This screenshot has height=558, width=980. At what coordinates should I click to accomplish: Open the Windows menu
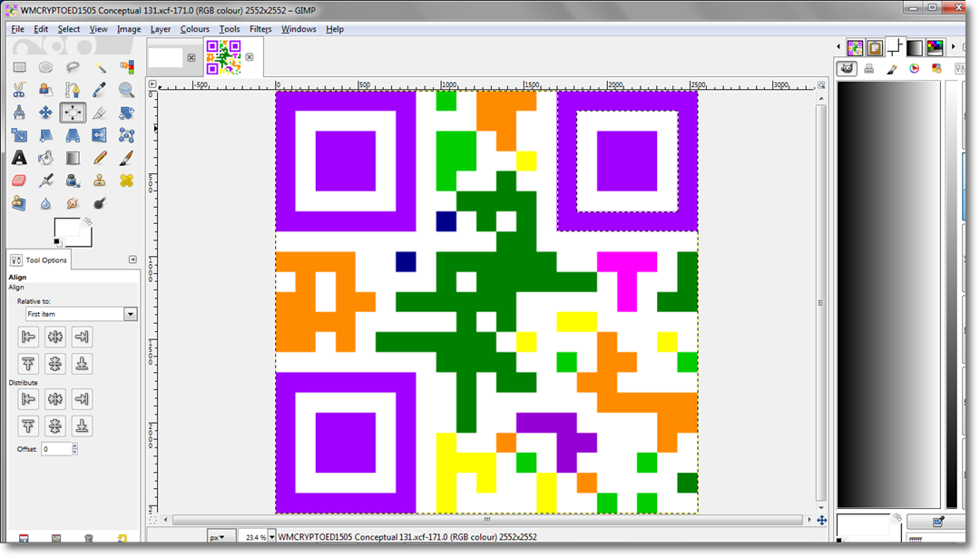[x=299, y=29]
